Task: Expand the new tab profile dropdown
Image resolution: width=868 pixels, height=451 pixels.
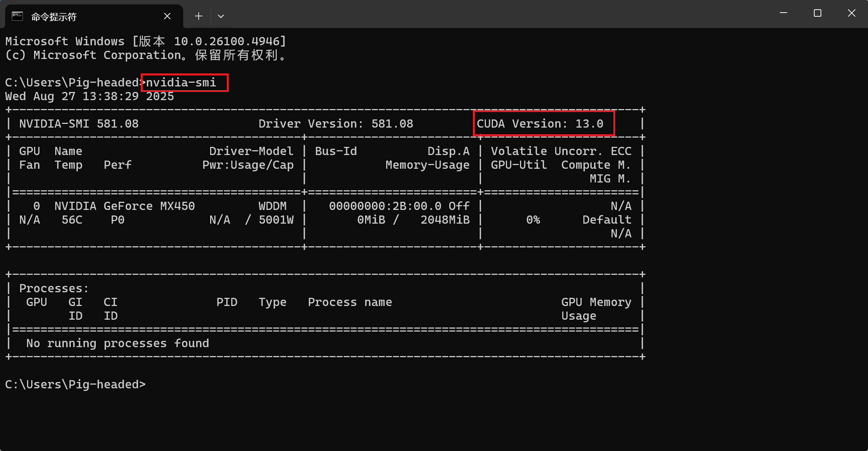Action: coord(221,16)
